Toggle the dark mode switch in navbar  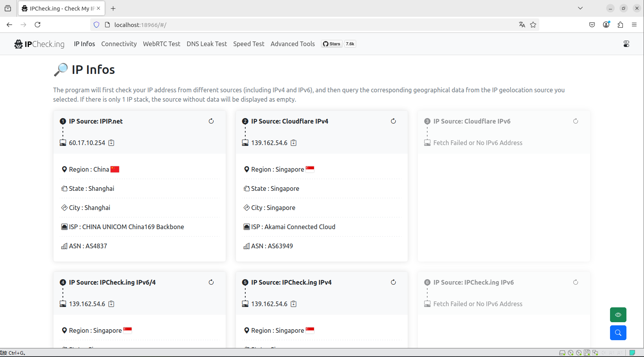(626, 44)
